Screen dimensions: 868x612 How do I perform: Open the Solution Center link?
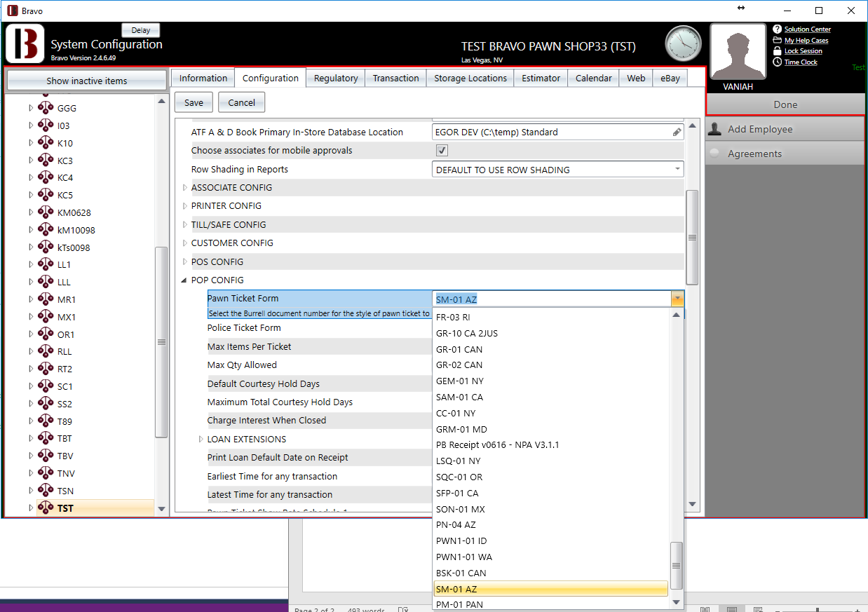[x=808, y=29]
